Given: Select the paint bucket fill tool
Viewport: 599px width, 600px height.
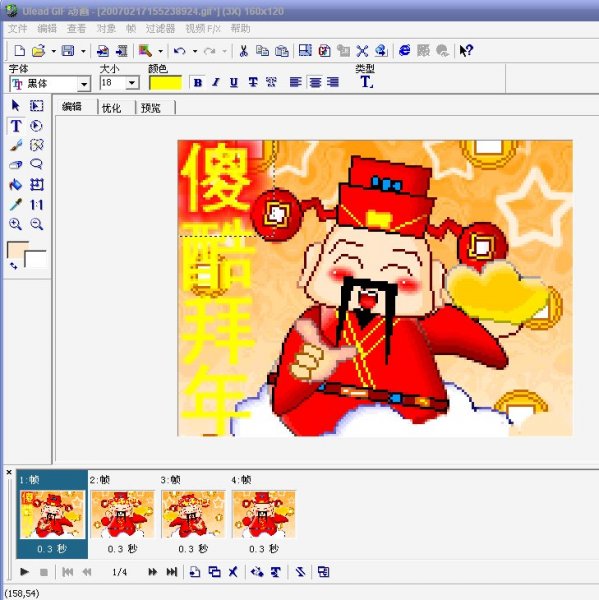Looking at the screenshot, I should (16, 185).
